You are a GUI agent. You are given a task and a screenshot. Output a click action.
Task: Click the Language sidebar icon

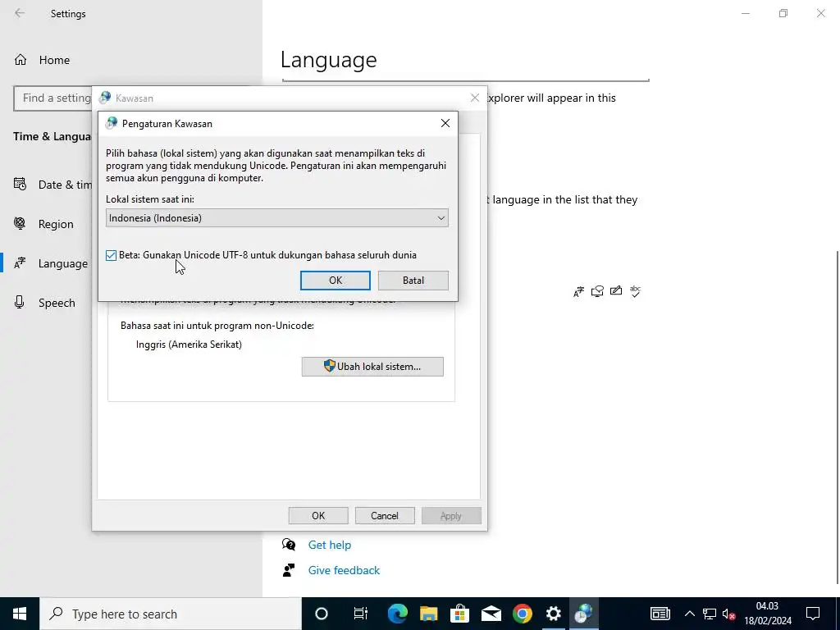click(20, 263)
